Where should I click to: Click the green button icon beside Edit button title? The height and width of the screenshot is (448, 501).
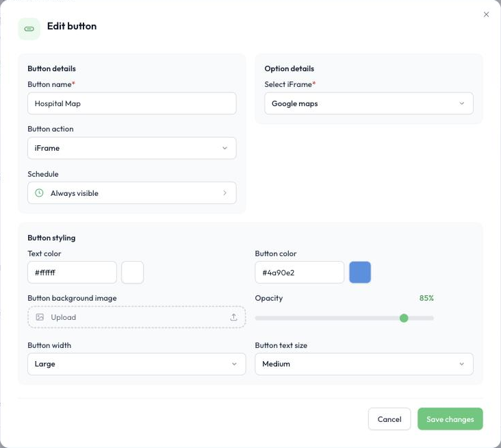29,29
